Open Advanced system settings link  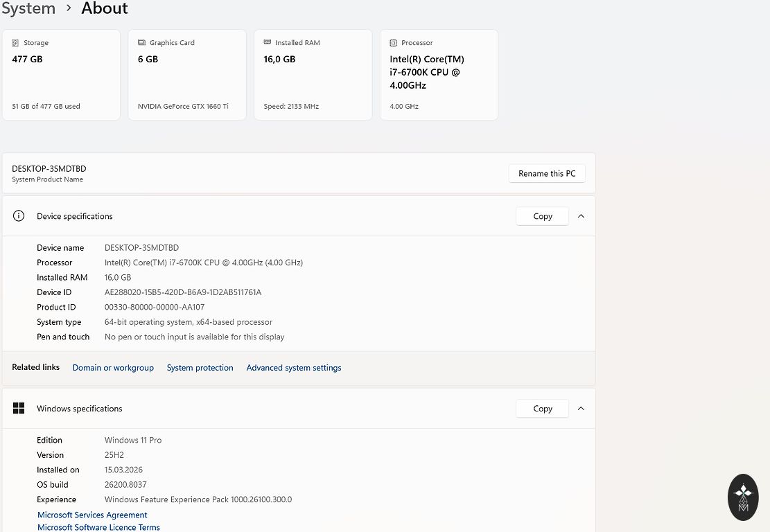[x=294, y=368]
